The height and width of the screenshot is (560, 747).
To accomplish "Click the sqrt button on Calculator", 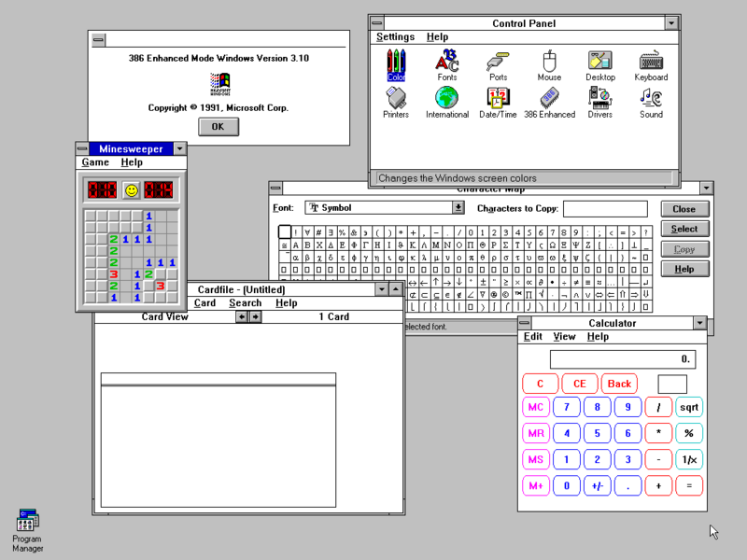I will click(689, 407).
